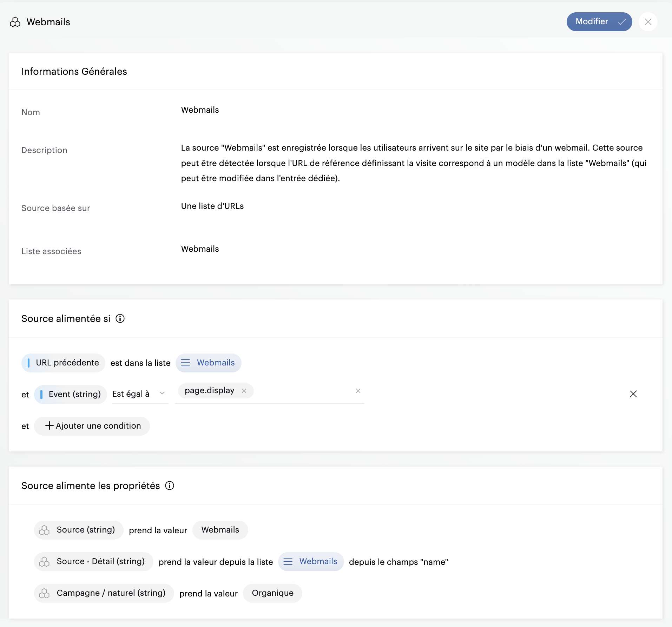Click the Campagne / naturel (string) chip
672x627 pixels.
(104, 593)
